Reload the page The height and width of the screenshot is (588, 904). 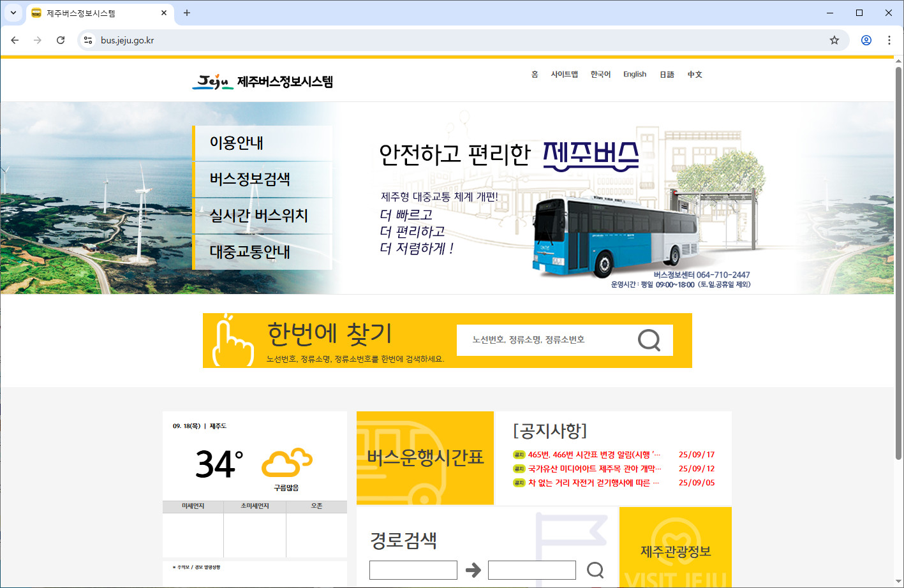[x=61, y=40]
